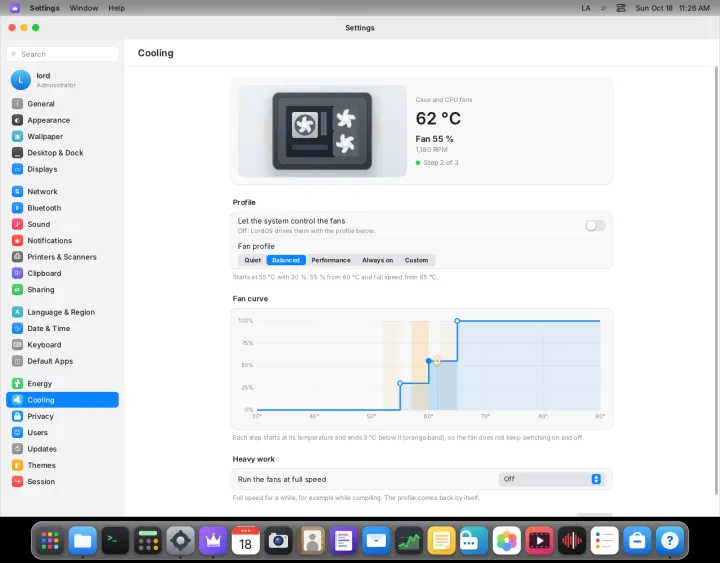
Task: Open Energy settings
Action: (62, 383)
